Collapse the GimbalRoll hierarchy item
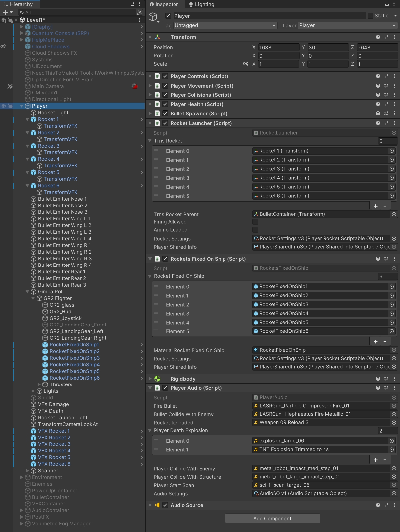 [28, 292]
